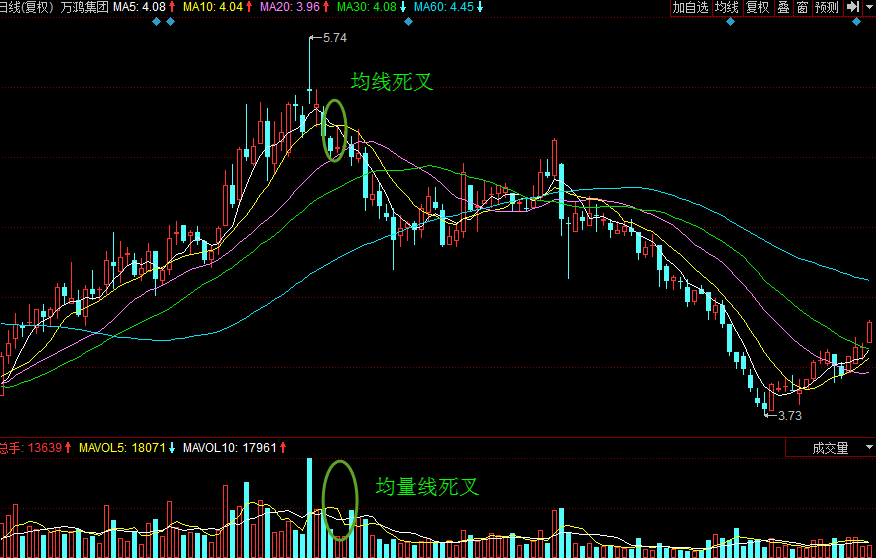
Task: Click the 3.73 lowest price label
Action: pyautogui.click(x=790, y=416)
